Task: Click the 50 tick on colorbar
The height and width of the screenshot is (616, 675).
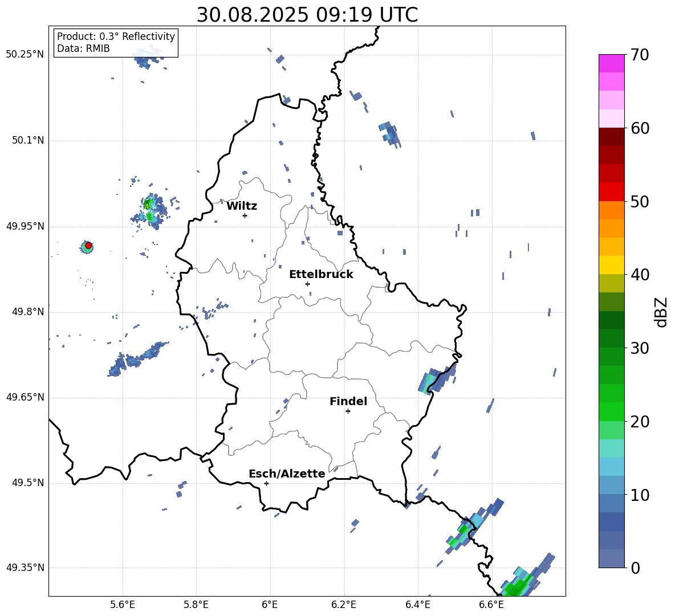Action: pos(639,201)
